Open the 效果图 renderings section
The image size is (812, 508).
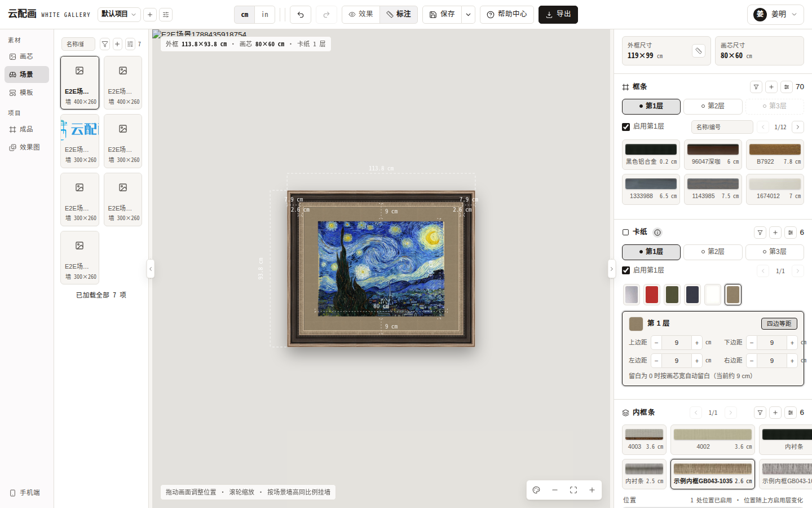[27, 147]
